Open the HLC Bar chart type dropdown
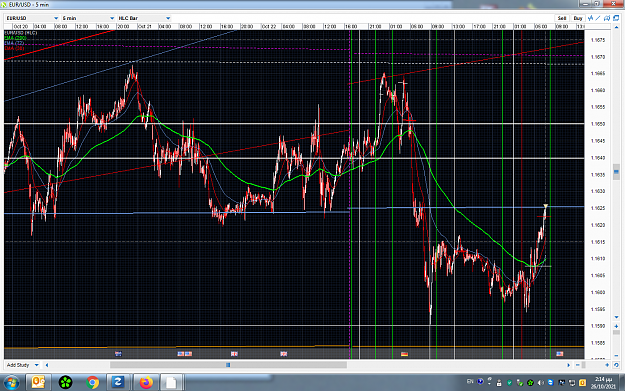The image size is (625, 391). pos(144,18)
